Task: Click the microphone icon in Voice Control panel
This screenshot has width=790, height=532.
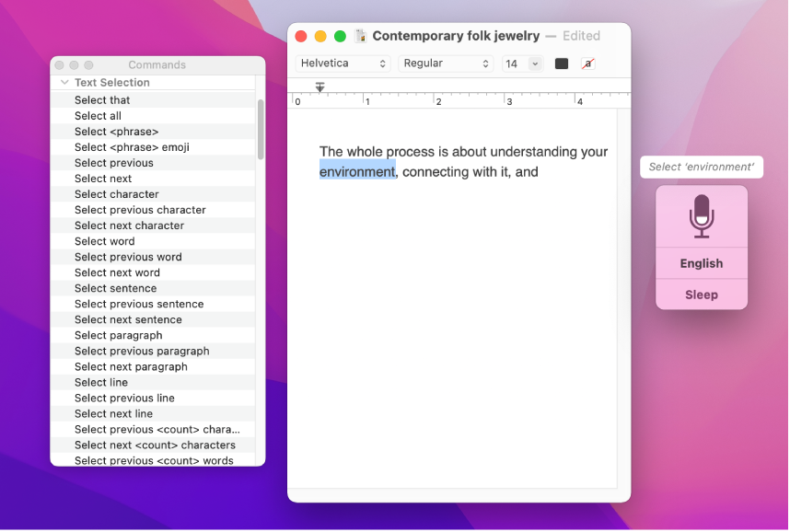Action: [x=701, y=218]
